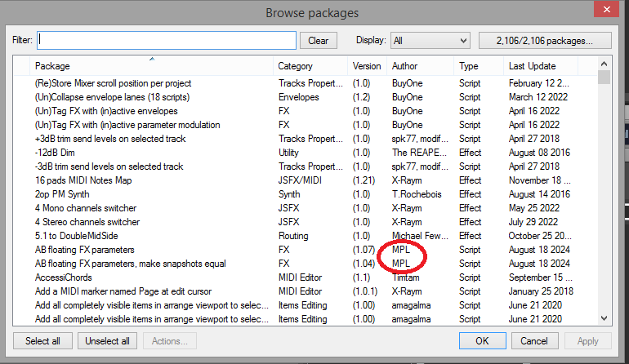Click "August 14 2016" date cell
Image resolution: width=629 pixels, height=364 pixels.
(539, 194)
